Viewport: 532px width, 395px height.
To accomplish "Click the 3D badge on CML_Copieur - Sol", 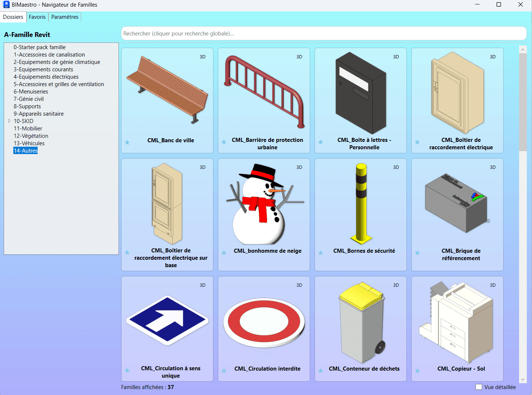I will tap(492, 285).
